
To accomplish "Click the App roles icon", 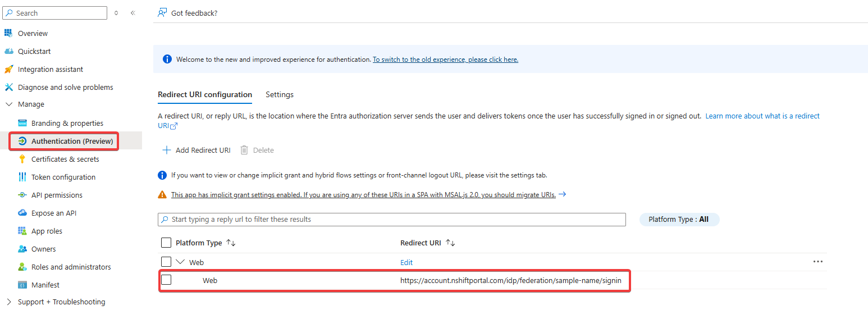I will [22, 231].
